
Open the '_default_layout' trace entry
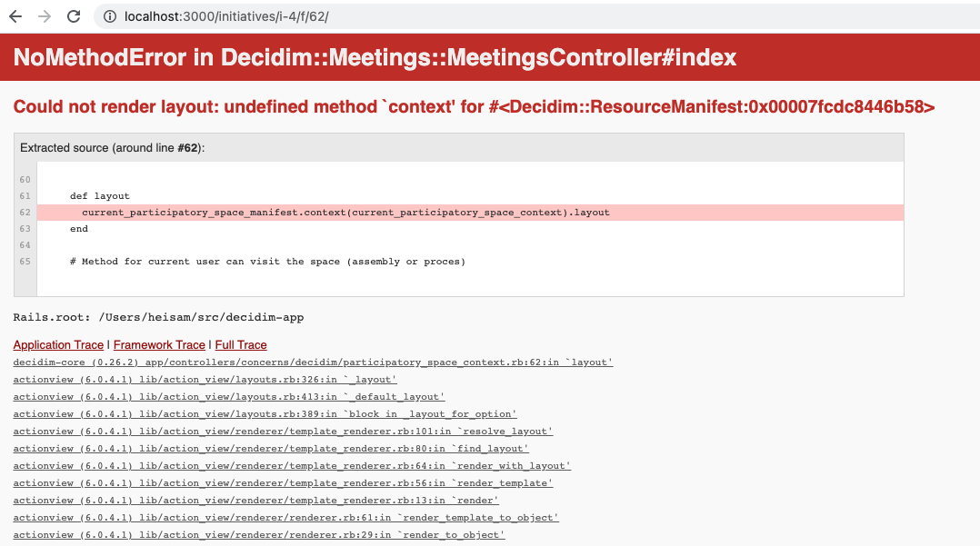228,396
